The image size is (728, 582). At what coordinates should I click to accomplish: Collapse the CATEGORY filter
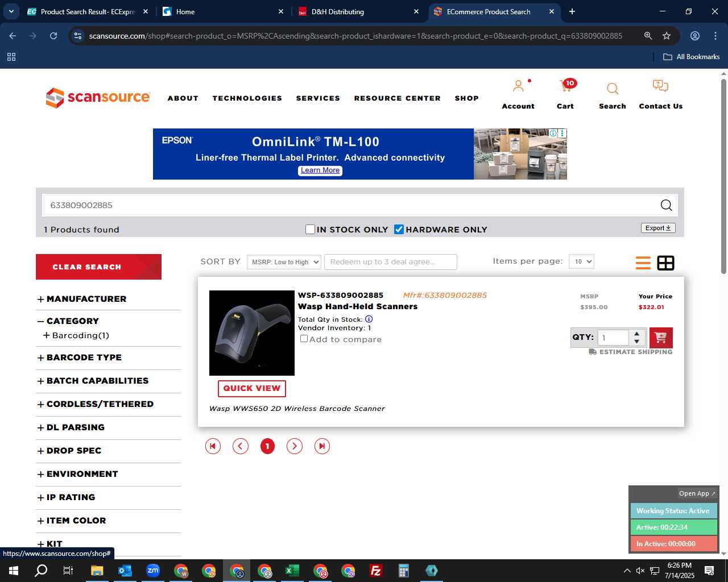(68, 321)
